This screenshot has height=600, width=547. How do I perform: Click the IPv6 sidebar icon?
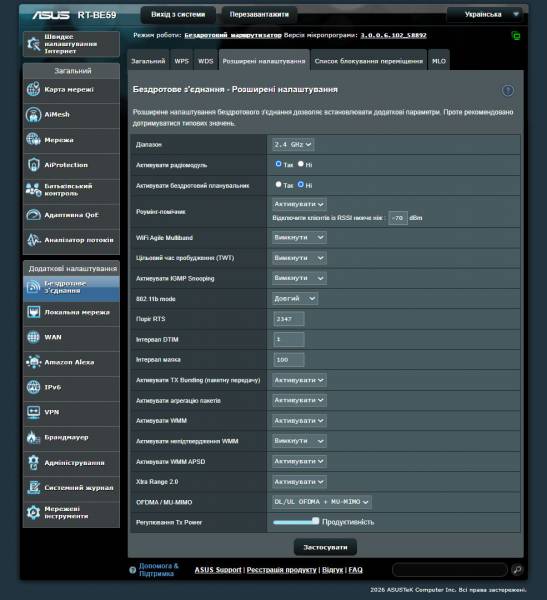[33, 387]
